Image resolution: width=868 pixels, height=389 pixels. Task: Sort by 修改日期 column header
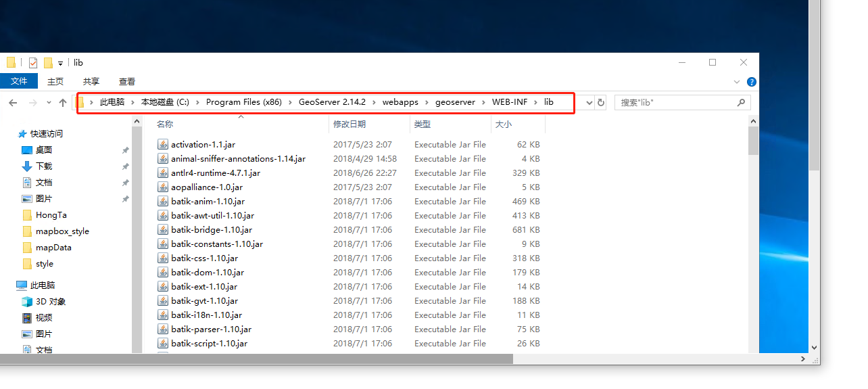tap(349, 124)
